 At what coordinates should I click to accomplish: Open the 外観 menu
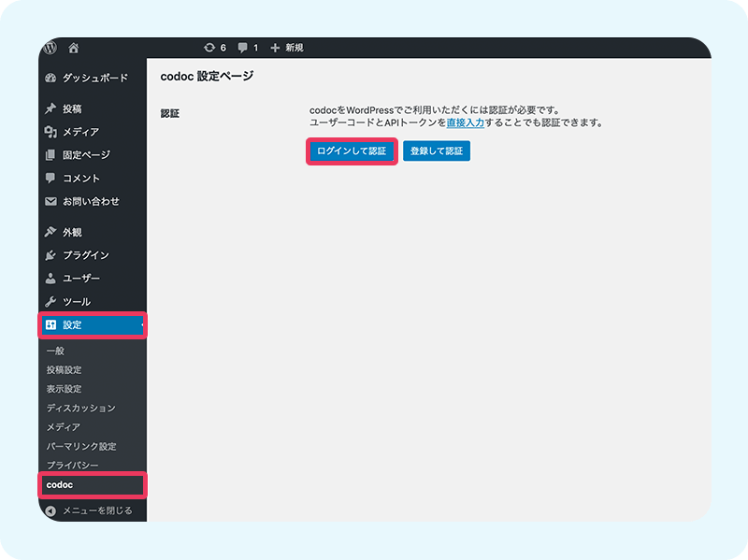[72, 232]
